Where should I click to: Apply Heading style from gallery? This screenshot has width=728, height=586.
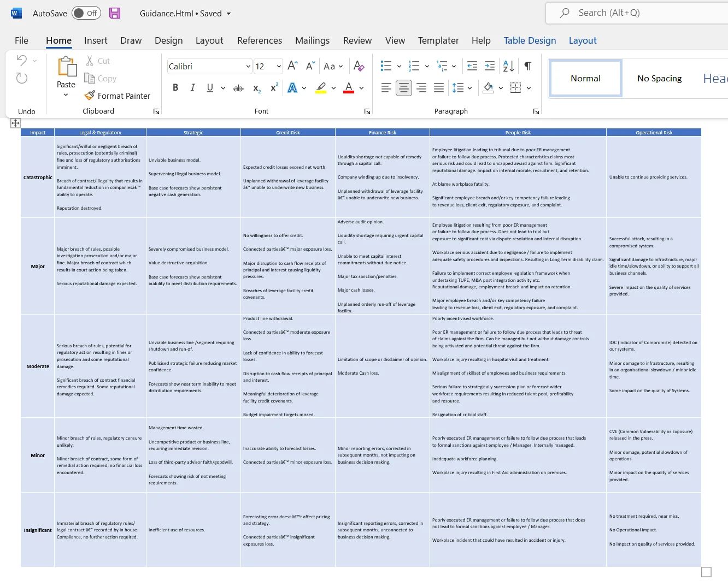714,78
